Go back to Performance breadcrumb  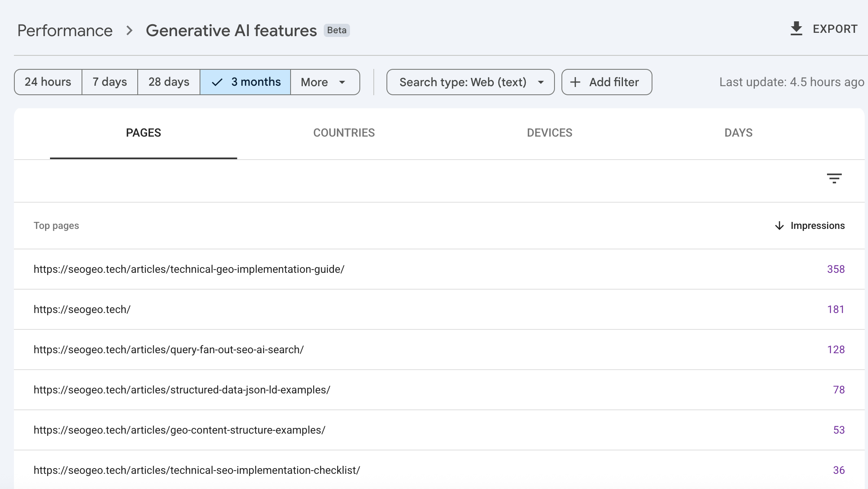pyautogui.click(x=65, y=30)
